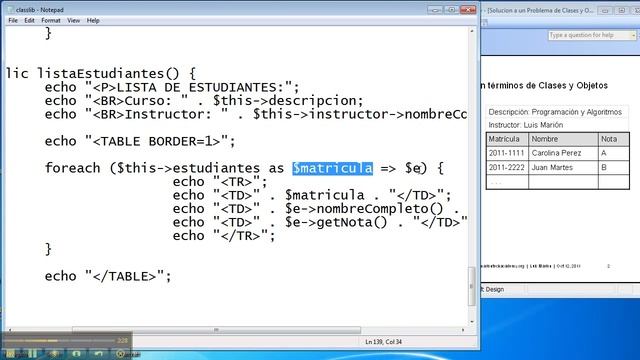Click the horizontal scrollbar right arrow in Notepad
Screen dimensions: 640x360
[463, 330]
